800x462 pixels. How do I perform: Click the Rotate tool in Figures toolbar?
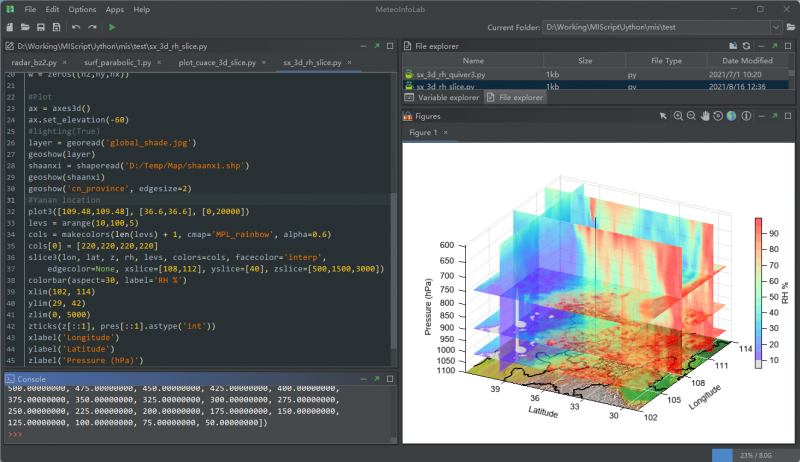click(718, 116)
